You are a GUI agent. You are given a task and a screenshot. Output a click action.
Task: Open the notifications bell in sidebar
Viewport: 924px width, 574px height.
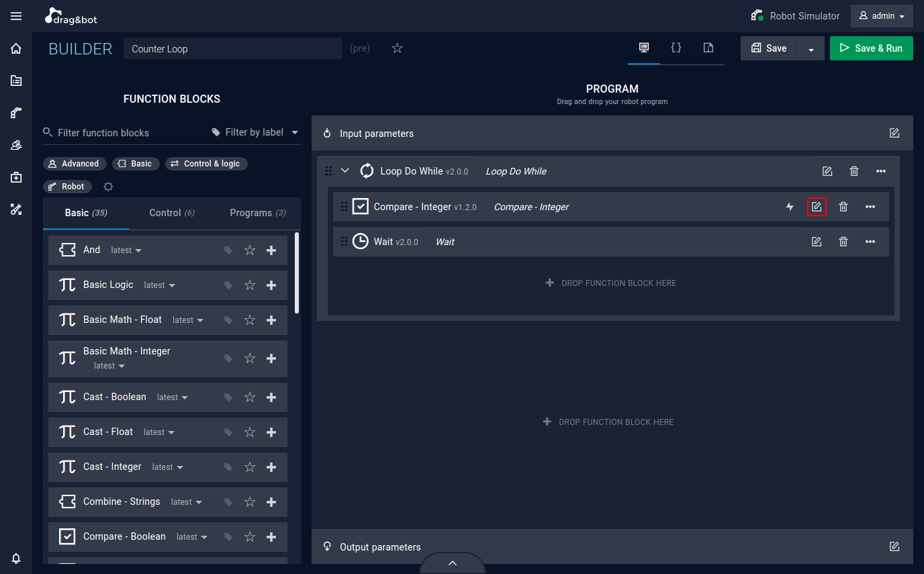(16, 558)
